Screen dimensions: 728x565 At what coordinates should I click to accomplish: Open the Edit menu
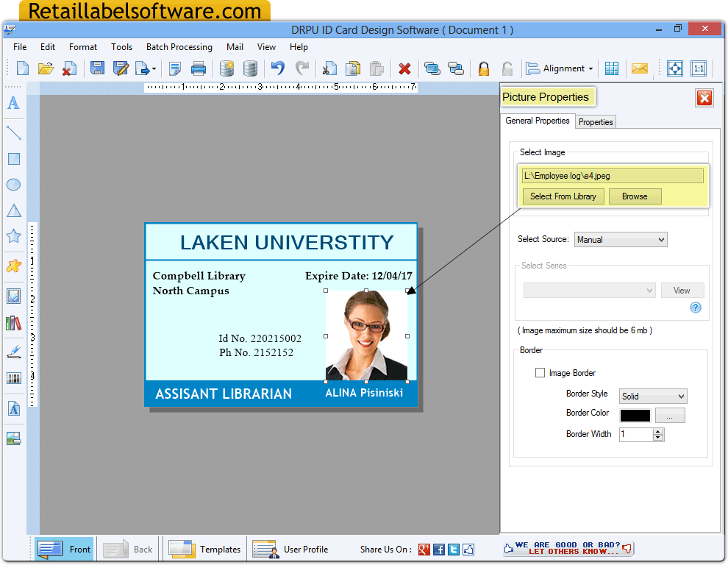[47, 47]
